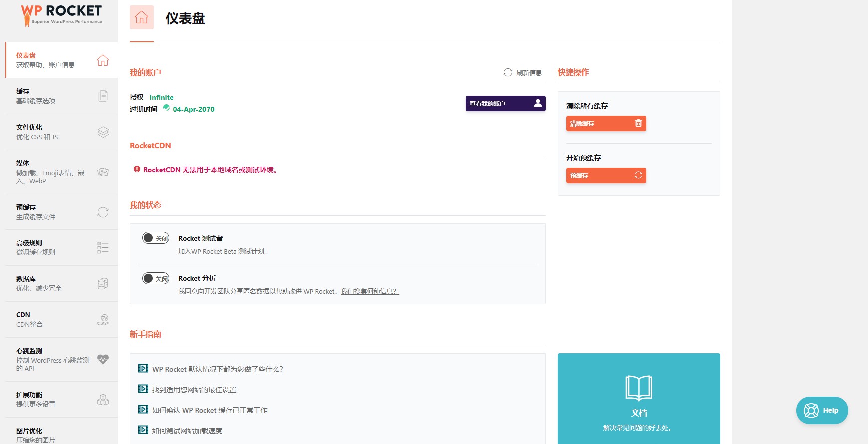The height and width of the screenshot is (444, 868).
Task: Open the 数据库 section
Action: pos(62,284)
